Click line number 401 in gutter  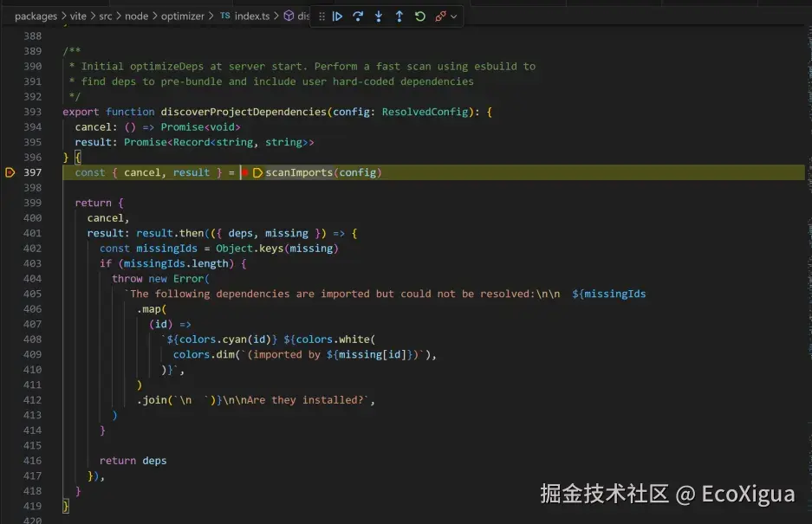pos(32,233)
